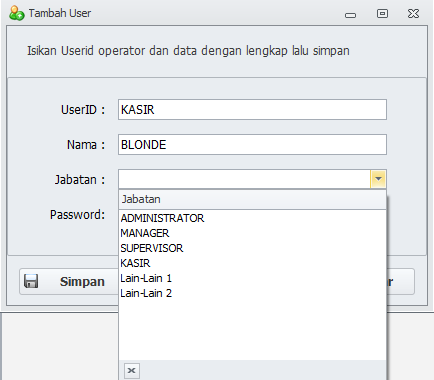Click the UserID input field
Image resolution: width=434 pixels, height=380 pixels.
tap(252, 109)
